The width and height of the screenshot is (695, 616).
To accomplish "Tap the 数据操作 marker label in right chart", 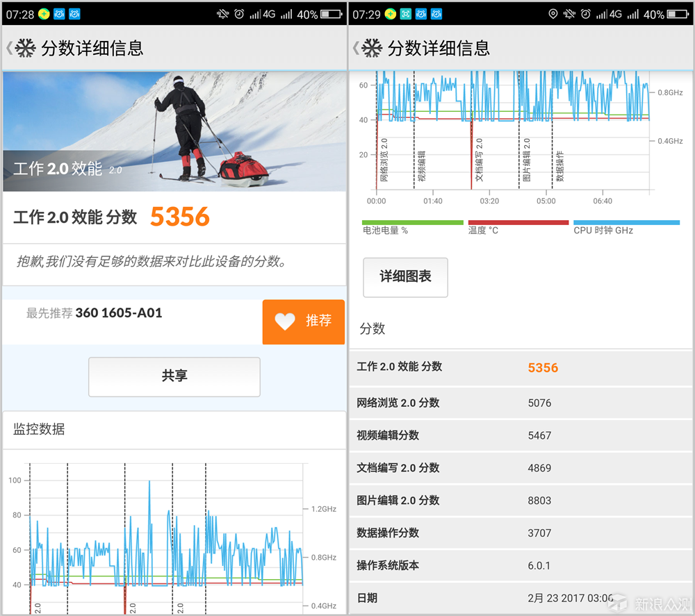I will (560, 166).
